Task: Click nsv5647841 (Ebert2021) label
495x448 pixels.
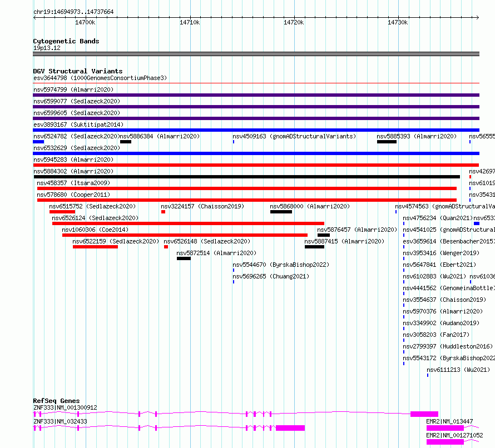Action: 439,265
